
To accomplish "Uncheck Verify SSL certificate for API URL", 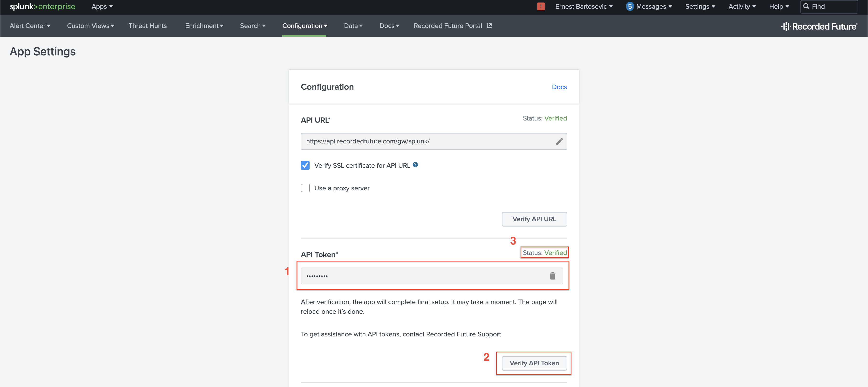I will click(x=305, y=165).
